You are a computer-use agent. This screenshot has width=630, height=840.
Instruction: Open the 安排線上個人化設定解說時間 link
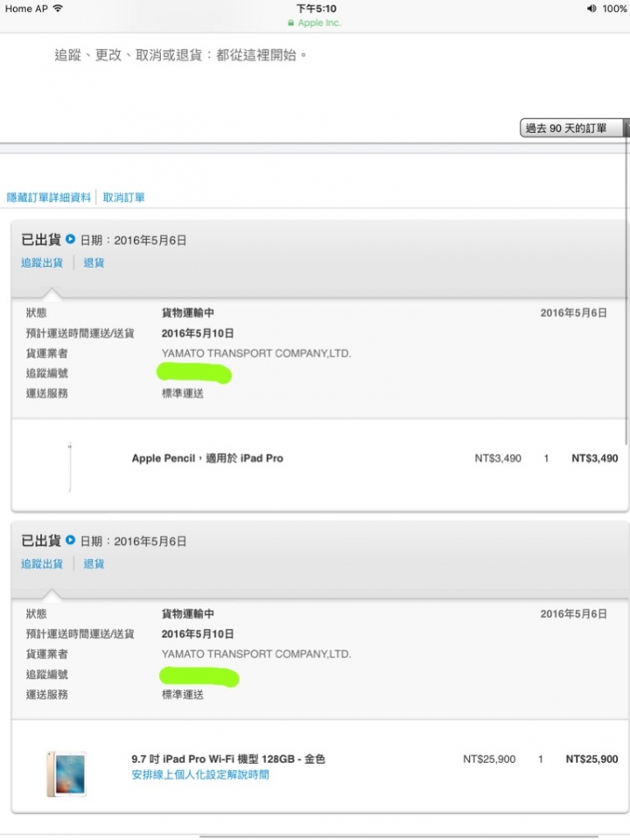(200, 774)
